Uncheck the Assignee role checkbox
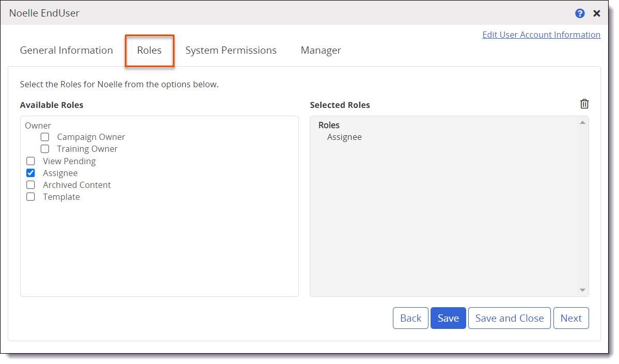The image size is (619, 364). pos(30,173)
